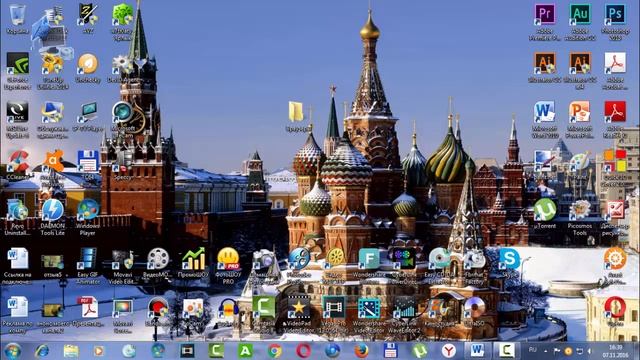Viewport: 640px width, 360px height.
Task: Launch Adobe Premiere Pro shortcut
Action: tap(544, 21)
